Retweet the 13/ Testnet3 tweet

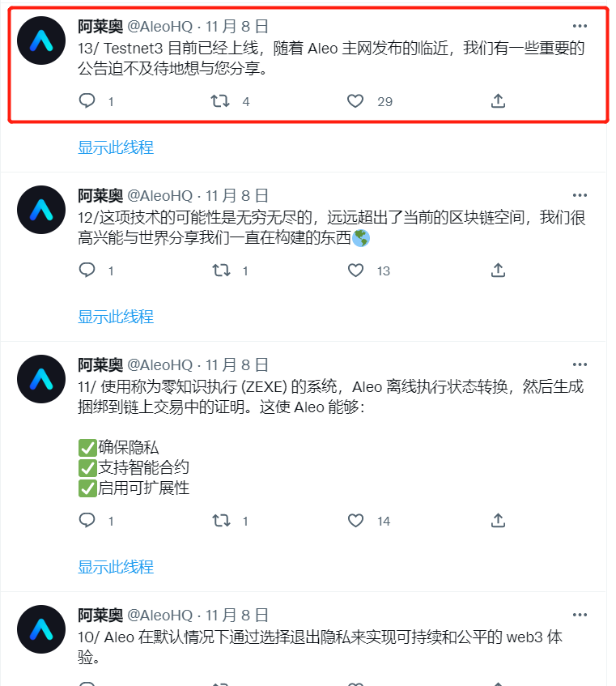point(220,101)
